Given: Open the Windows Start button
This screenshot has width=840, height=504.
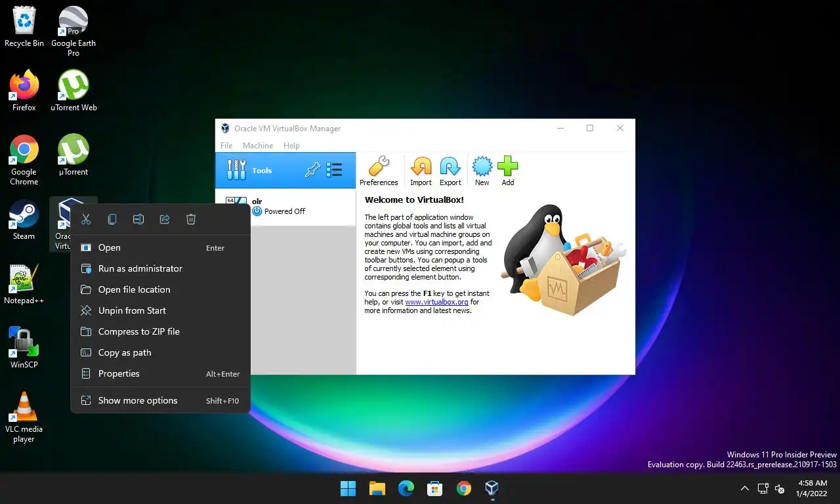Looking at the screenshot, I should tap(348, 488).
